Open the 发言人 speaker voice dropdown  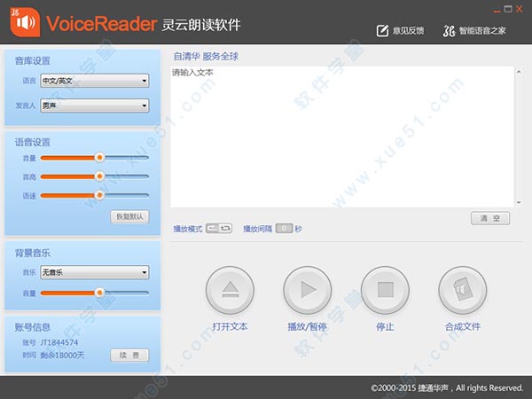[95, 106]
